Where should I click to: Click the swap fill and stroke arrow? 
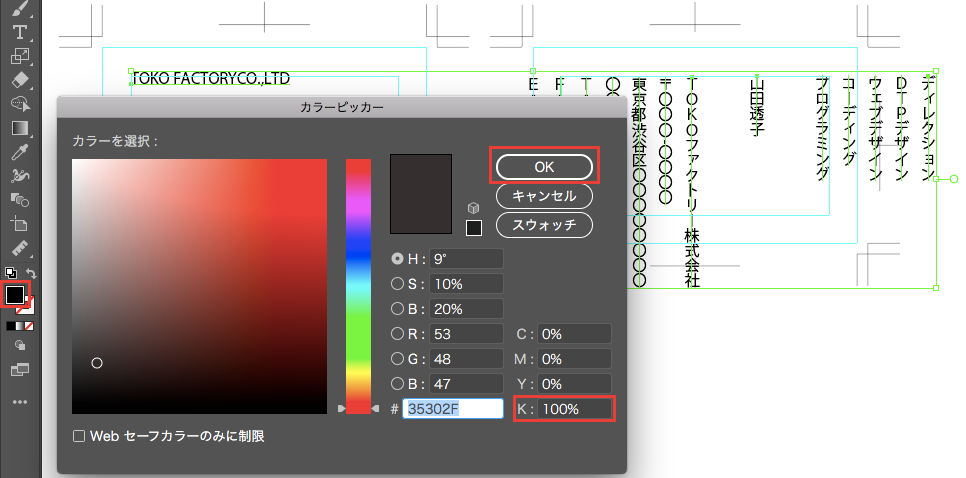coord(31,273)
